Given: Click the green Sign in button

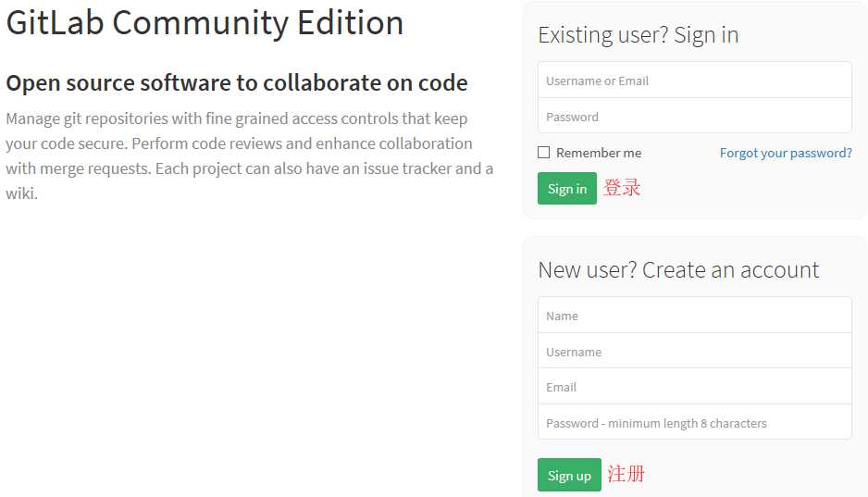Looking at the screenshot, I should (567, 188).
